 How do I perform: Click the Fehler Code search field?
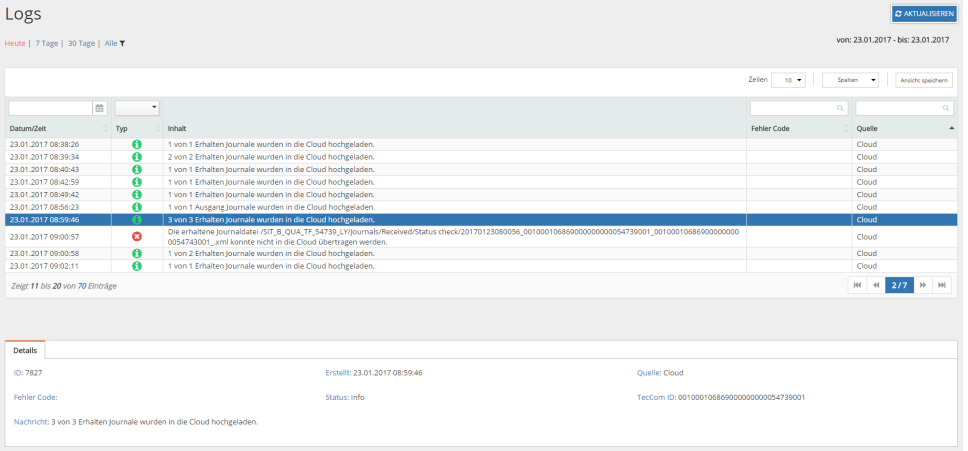pos(799,108)
